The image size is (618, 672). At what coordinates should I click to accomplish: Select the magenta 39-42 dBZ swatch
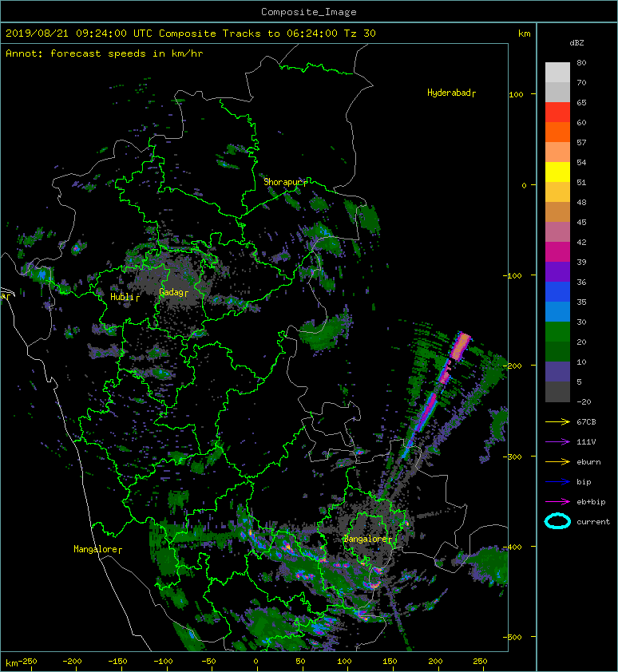click(x=557, y=251)
